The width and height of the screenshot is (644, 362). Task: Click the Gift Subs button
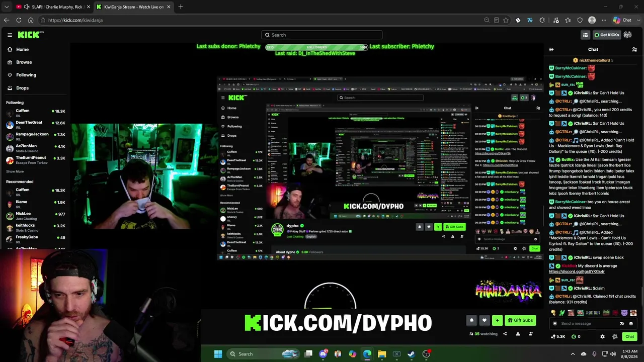pyautogui.click(x=520, y=320)
